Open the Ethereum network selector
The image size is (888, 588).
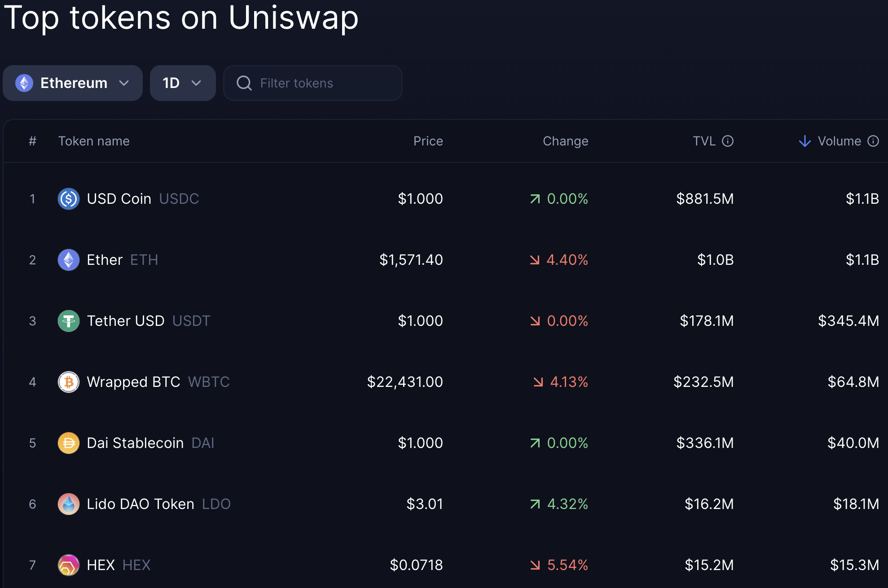tap(72, 83)
